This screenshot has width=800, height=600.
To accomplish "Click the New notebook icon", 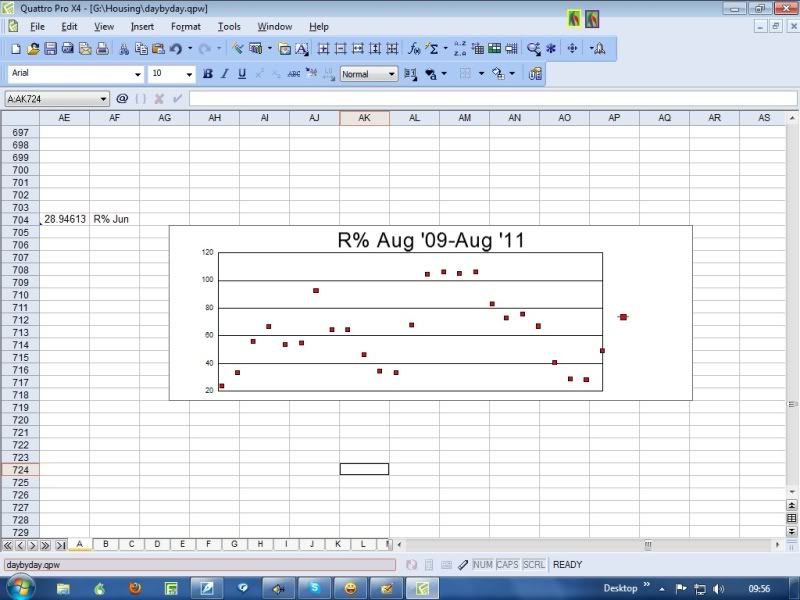I will click(x=16, y=48).
